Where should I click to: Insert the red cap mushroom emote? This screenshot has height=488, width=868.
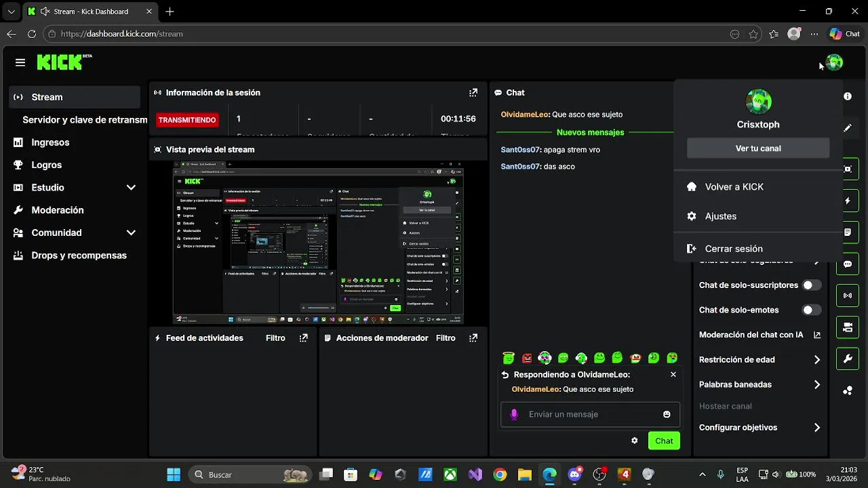[x=635, y=358]
